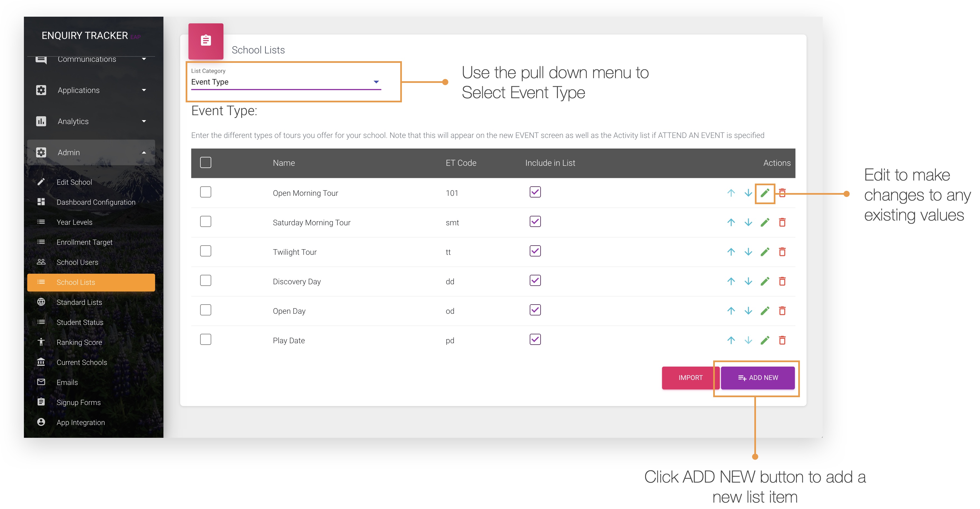980x509 pixels.
Task: Select the Standard Lists globe icon
Action: [41, 302]
